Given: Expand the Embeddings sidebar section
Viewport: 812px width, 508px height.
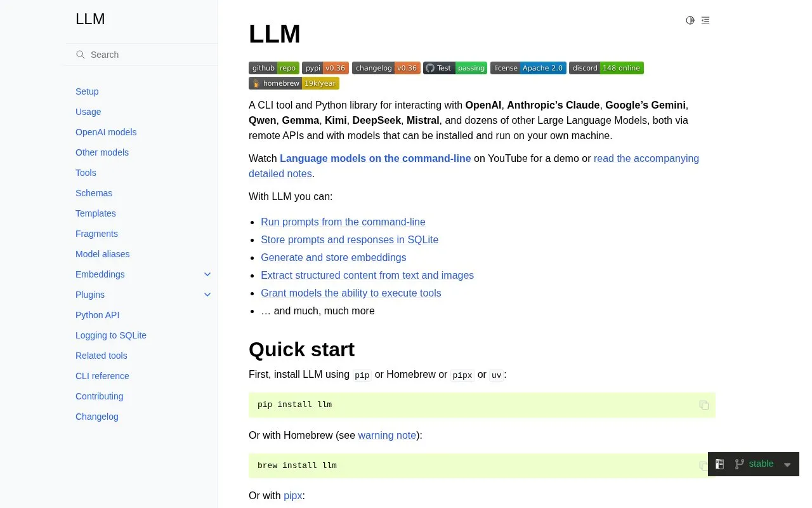Looking at the screenshot, I should point(207,274).
